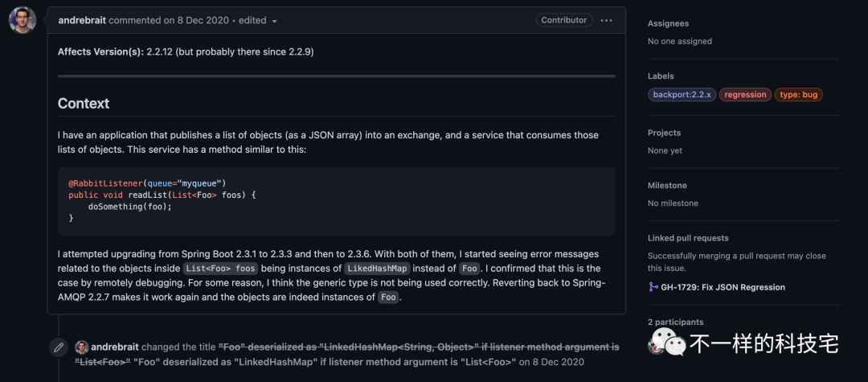Open the backport:2.2.x label
The image size is (868, 382).
(x=682, y=95)
